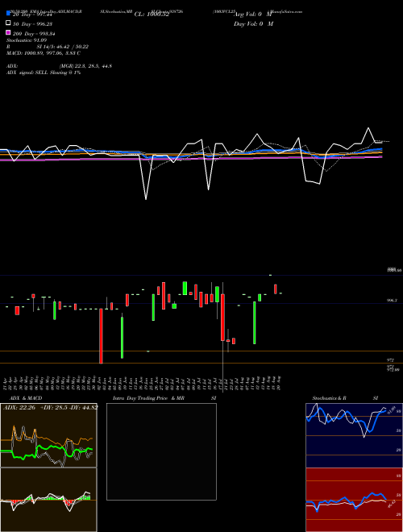The width and height of the screenshot is (403, 532).
Task: Click the 'CL: 1000.52' closing price label
Action: click(152, 15)
